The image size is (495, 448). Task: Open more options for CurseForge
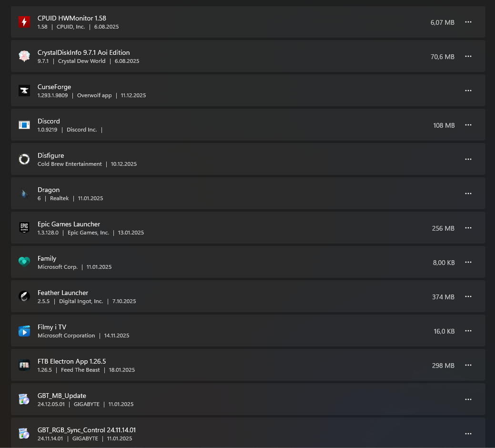468,91
